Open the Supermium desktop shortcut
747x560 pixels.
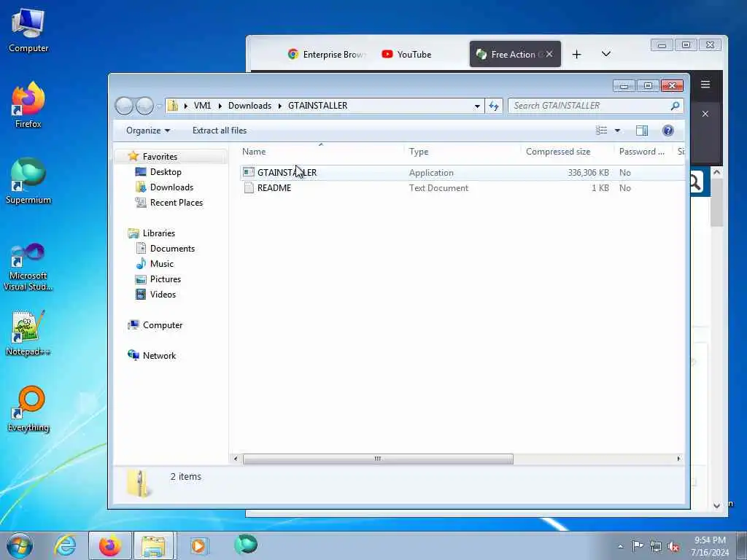[x=28, y=182]
